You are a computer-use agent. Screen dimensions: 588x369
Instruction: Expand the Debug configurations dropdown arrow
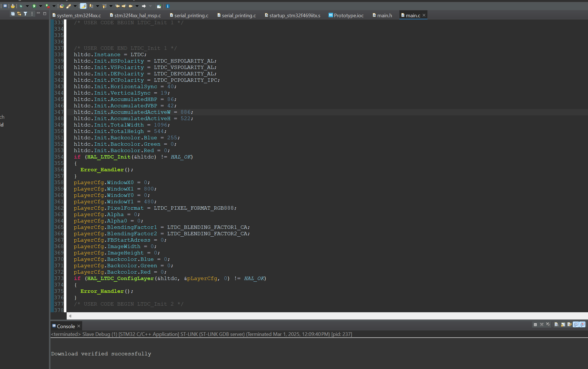tap(27, 6)
